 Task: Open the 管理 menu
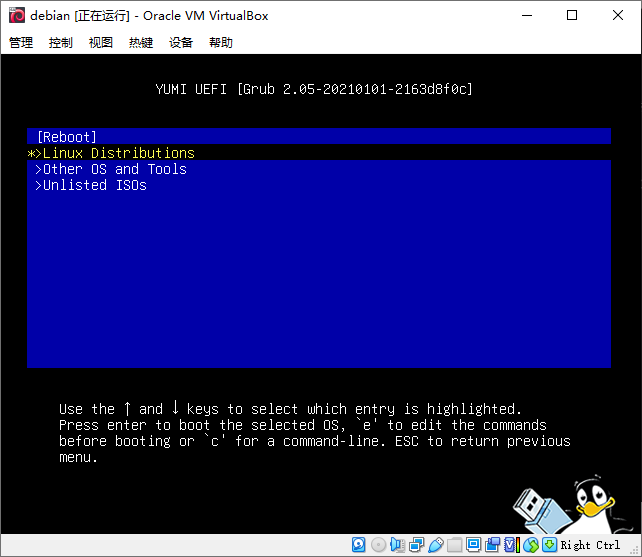pyautogui.click(x=21, y=42)
